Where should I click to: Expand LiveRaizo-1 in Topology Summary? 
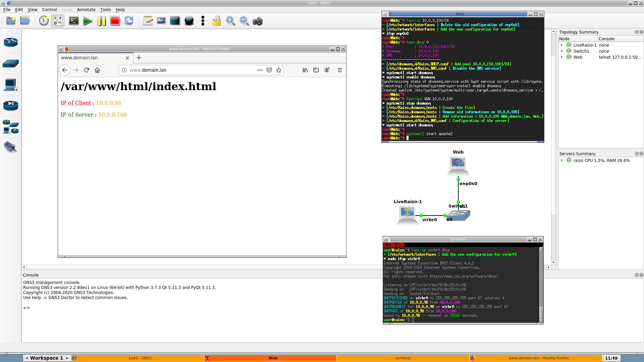coord(562,45)
